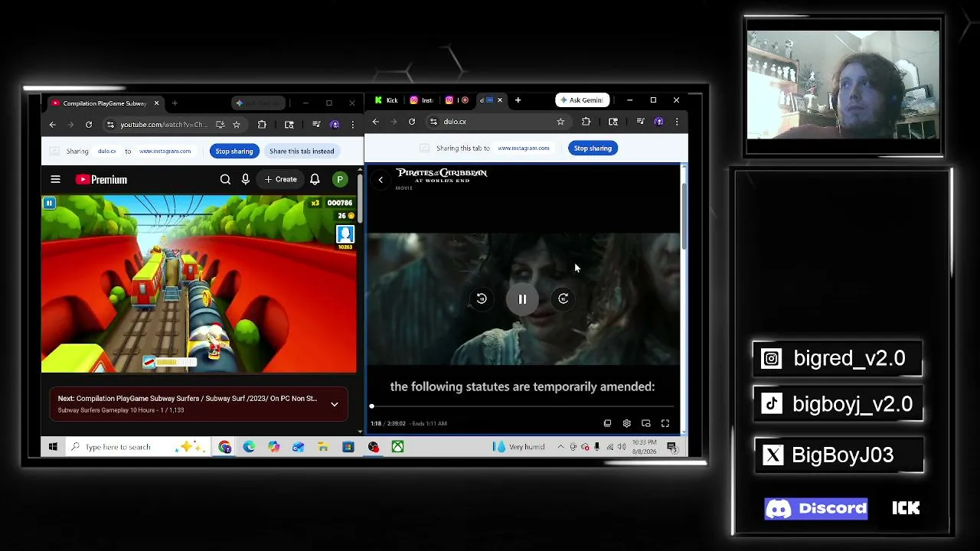Open the Windows Start menu

point(53,447)
